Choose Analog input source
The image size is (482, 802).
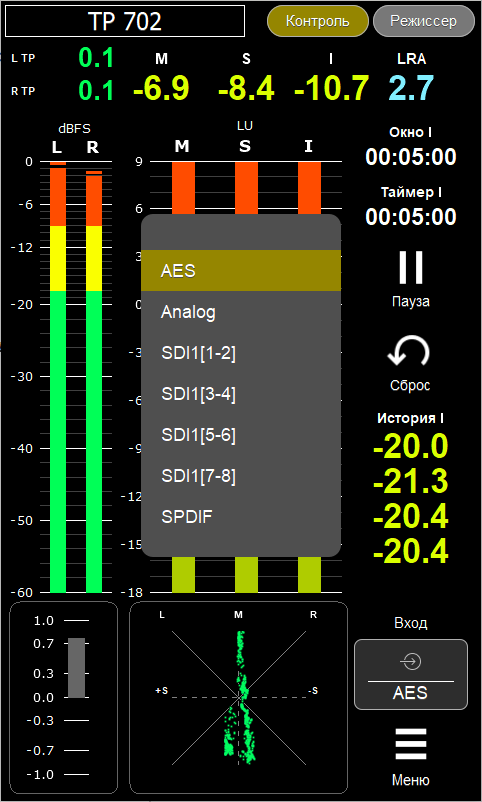click(x=241, y=312)
